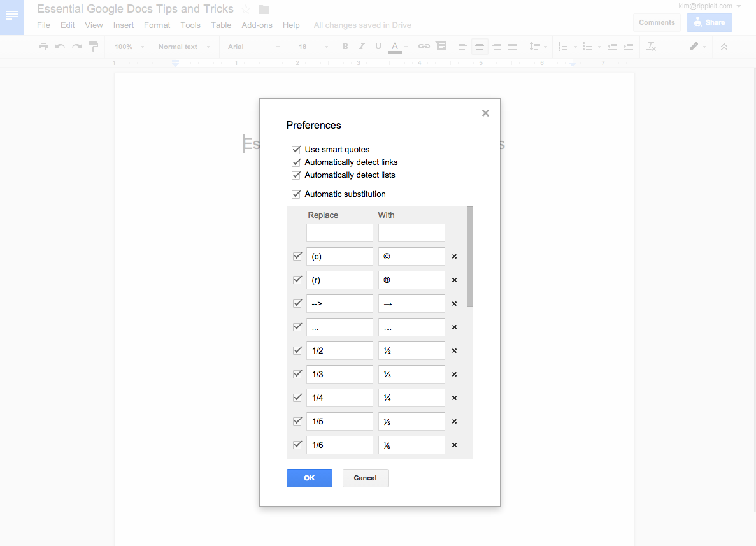Toggle the --> substitution checkbox
756x546 pixels.
pos(297,303)
